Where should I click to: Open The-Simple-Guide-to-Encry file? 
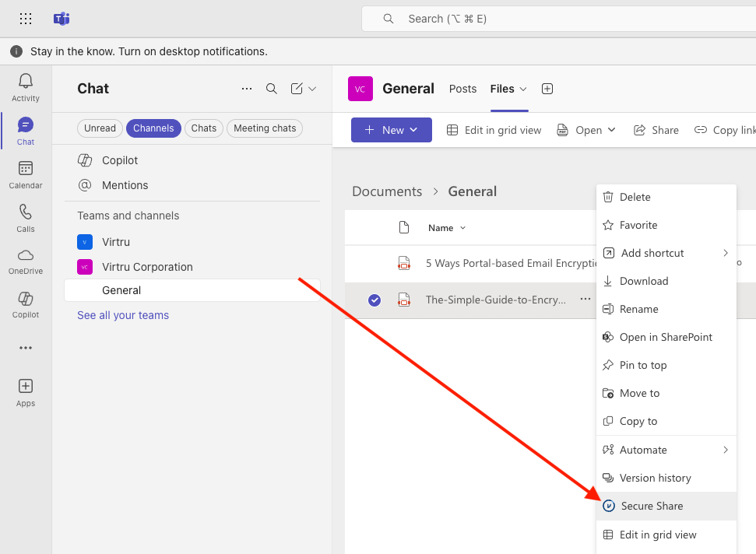click(496, 300)
